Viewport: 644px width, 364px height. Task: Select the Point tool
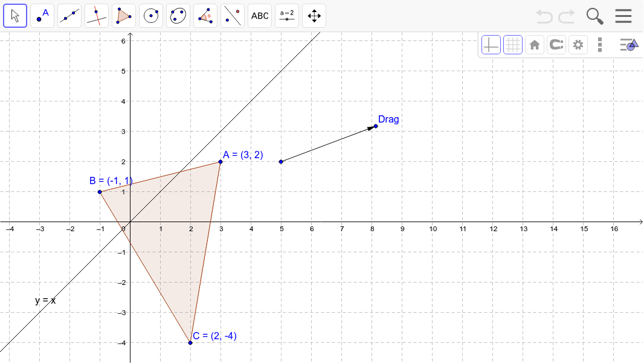pos(42,16)
